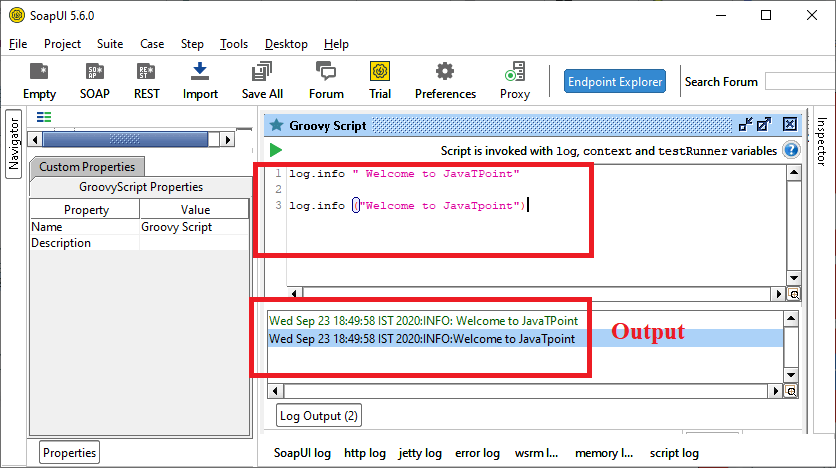
Task: Click the Properties button at bottom
Action: [69, 453]
